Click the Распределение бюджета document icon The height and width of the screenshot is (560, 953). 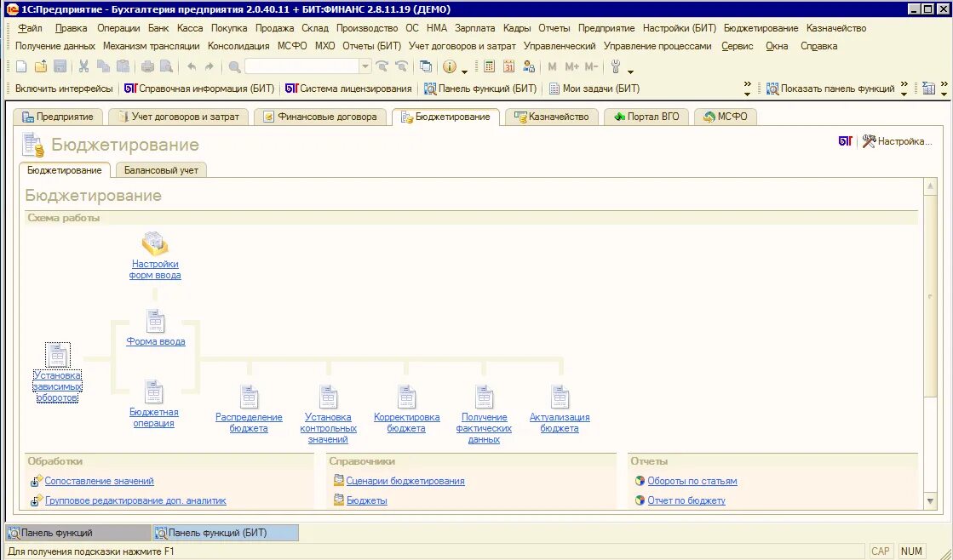250,397
